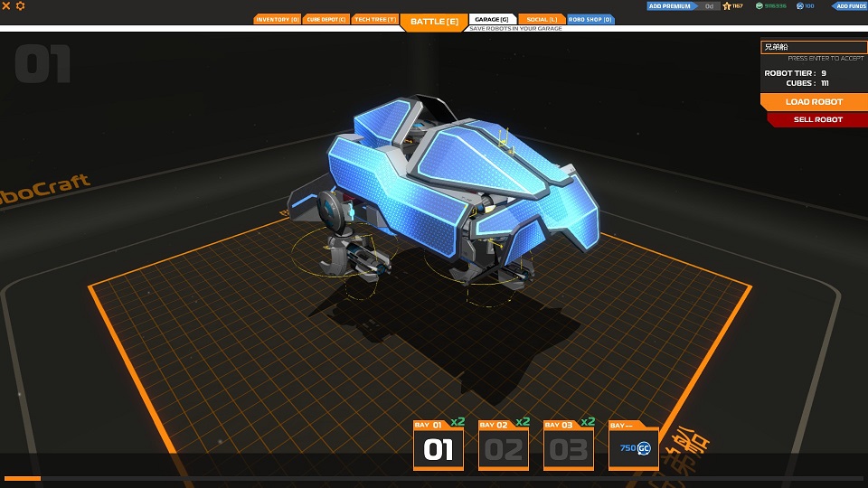Click the 100 galaxy cash value

click(x=809, y=6)
